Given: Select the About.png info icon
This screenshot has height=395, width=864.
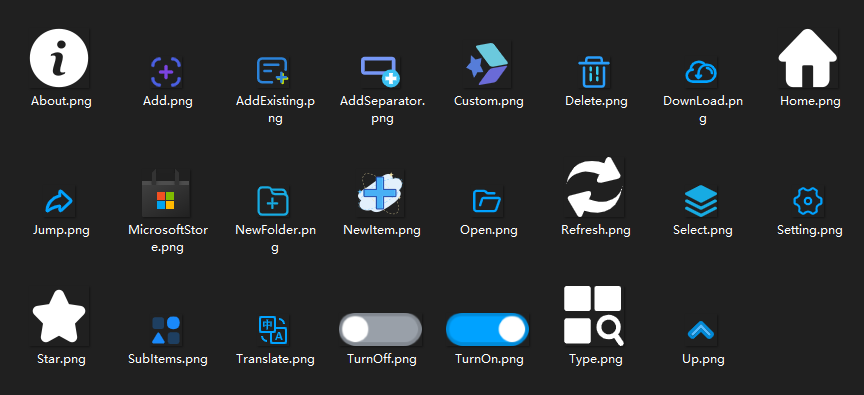Looking at the screenshot, I should pos(59,58).
